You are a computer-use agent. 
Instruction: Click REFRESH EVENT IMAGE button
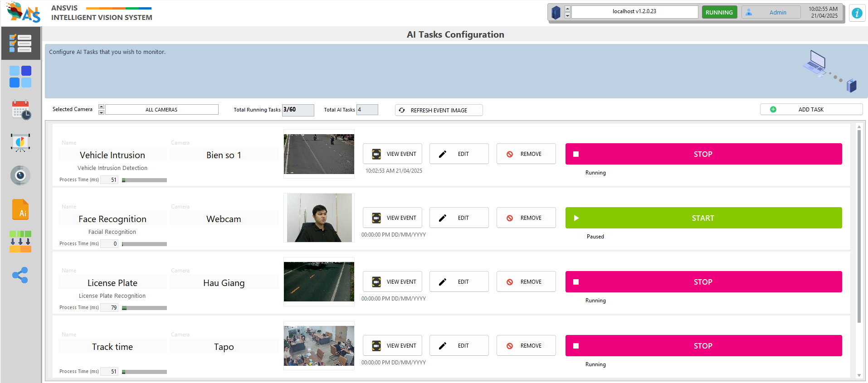439,111
